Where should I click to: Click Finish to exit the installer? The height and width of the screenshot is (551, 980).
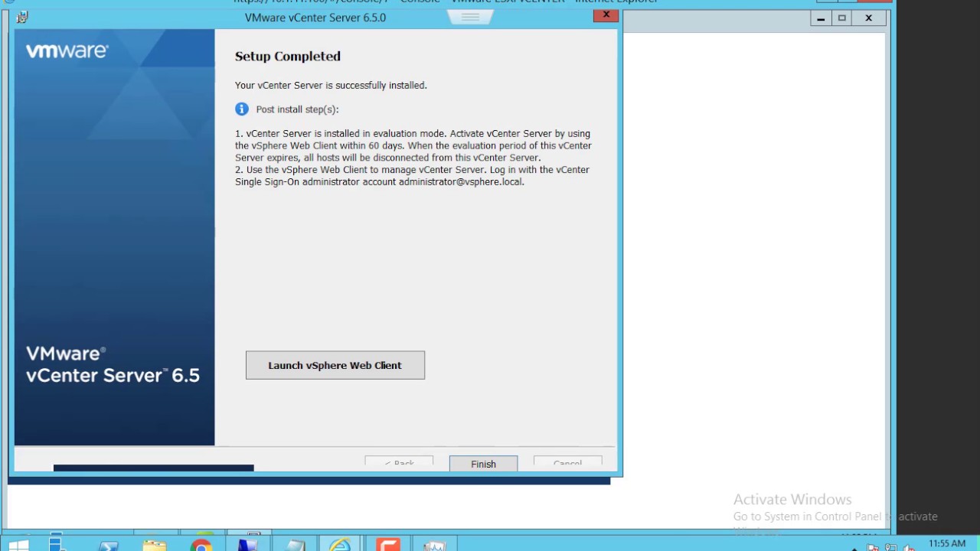pyautogui.click(x=483, y=464)
